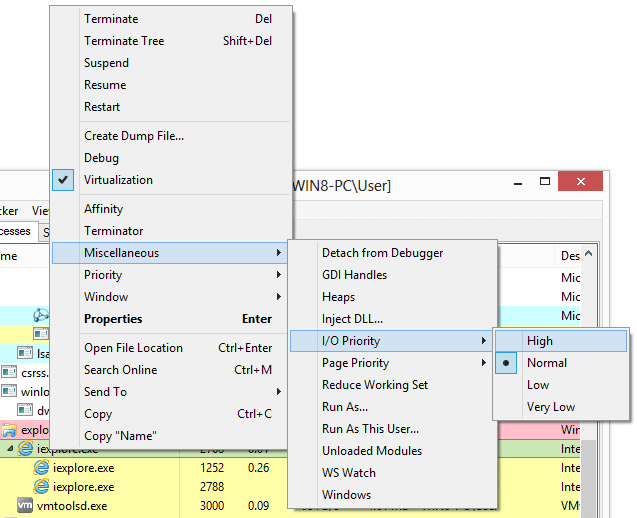Screen dimensions: 637x518
Task: Expand the Miscellaneous submenu
Action: tap(170, 253)
